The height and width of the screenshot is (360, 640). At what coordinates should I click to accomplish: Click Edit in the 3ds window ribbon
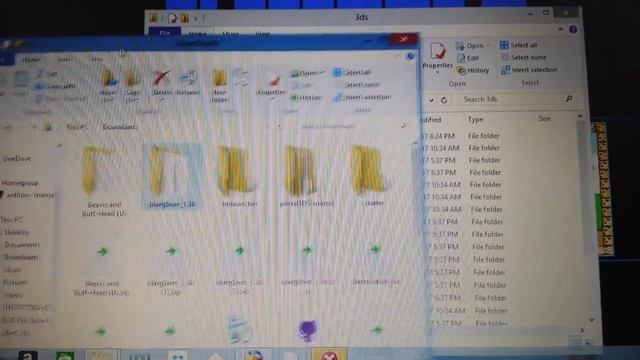468,58
